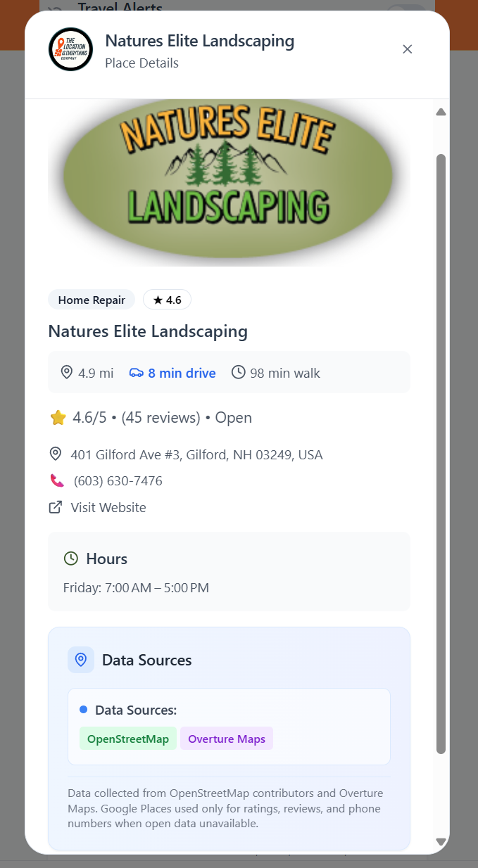Click the Hours heading text
The width and height of the screenshot is (478, 868).
pyautogui.click(x=107, y=559)
